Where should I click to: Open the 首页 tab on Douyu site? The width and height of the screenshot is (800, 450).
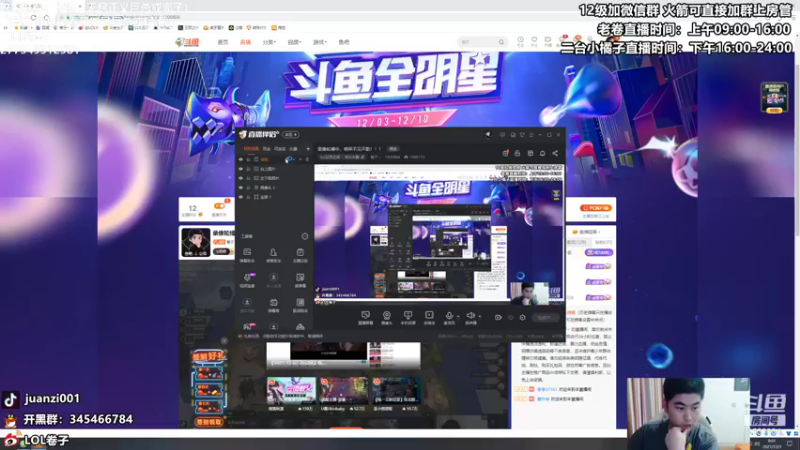point(223,42)
